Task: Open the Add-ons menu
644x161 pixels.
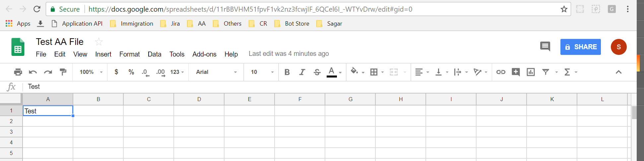Action: click(x=204, y=54)
